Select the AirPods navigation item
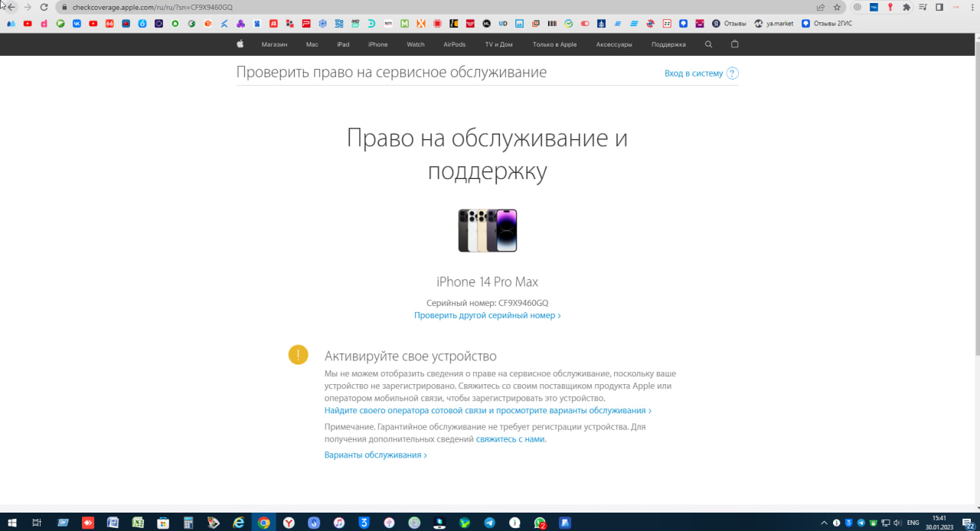The image size is (980, 531). tap(454, 44)
